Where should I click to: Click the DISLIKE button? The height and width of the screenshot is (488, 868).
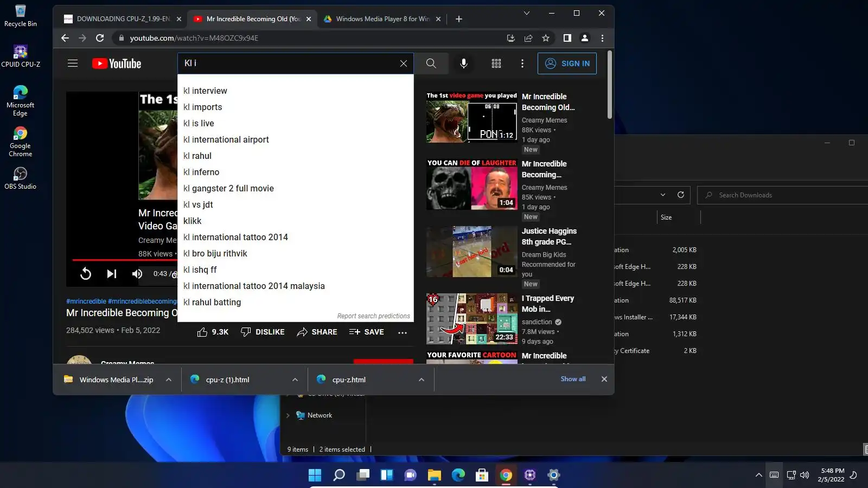coord(263,332)
